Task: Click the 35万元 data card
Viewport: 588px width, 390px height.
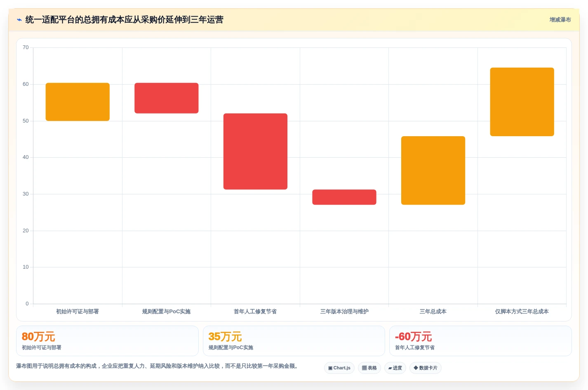Action: [x=294, y=341]
